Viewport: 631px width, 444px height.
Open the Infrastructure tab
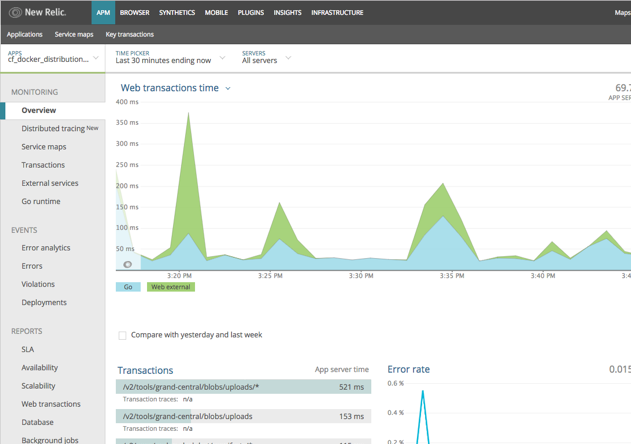click(x=337, y=12)
